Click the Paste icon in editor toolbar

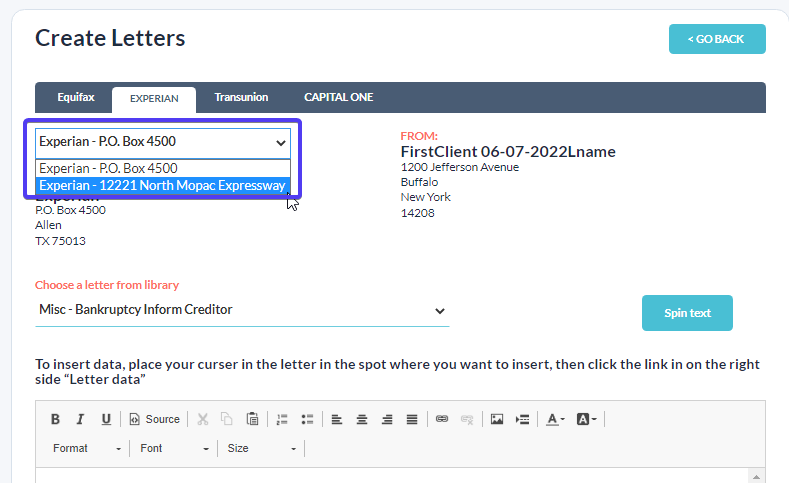[252, 419]
